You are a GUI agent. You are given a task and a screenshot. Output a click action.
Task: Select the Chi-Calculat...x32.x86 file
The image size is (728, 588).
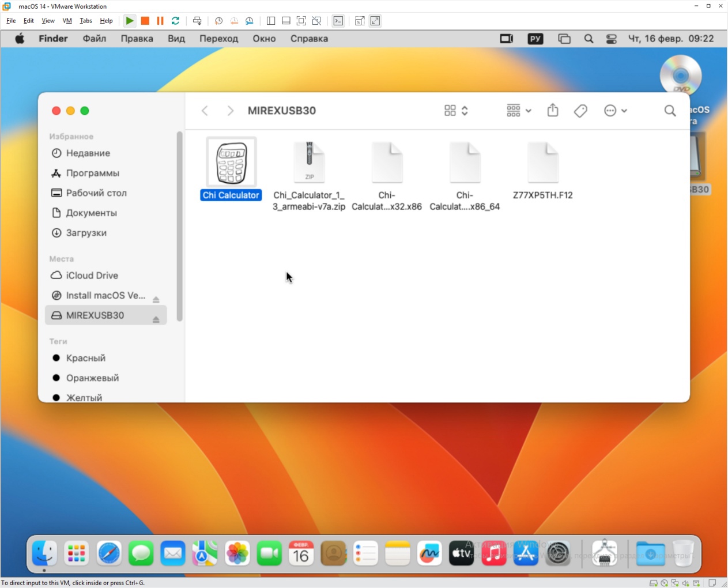click(x=387, y=176)
